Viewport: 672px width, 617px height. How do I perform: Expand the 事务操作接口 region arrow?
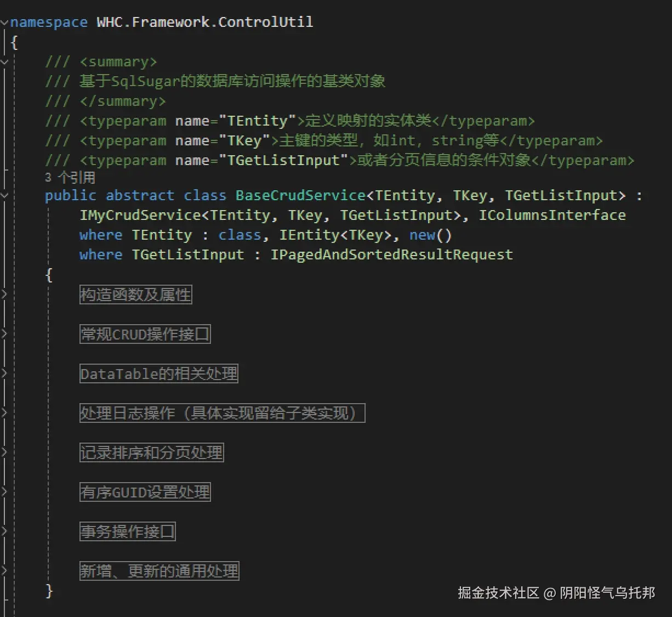(x=4, y=531)
